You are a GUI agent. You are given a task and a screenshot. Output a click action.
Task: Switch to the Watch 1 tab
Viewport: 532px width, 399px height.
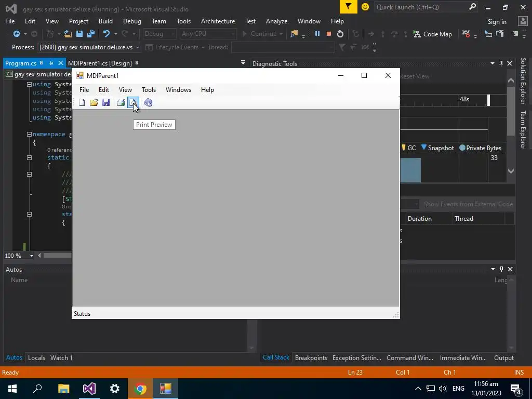click(61, 357)
